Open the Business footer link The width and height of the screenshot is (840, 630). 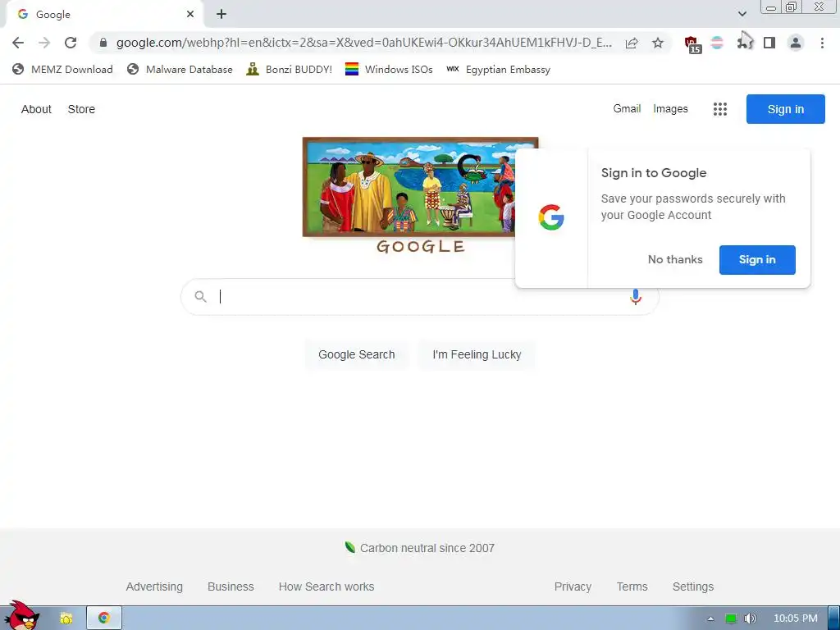click(231, 587)
